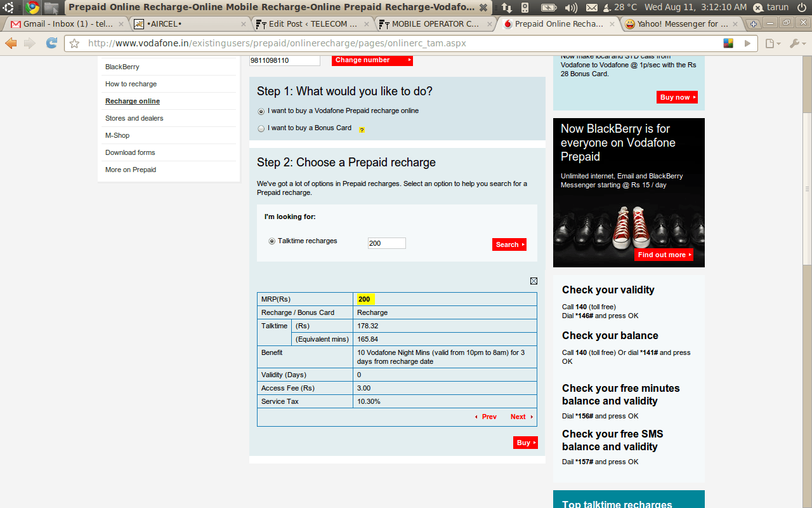Click the Ubuntu logo menu icon
This screenshot has width=812, height=508.
9,8
